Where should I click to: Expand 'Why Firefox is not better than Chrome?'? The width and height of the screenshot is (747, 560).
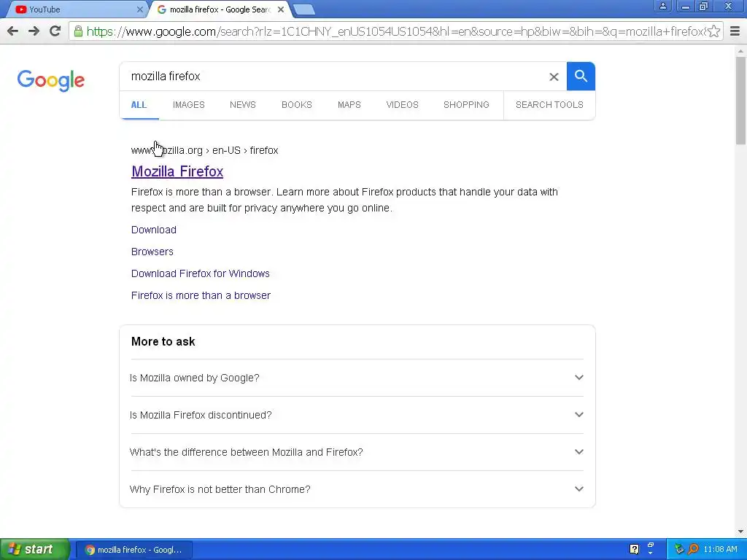coord(357,489)
